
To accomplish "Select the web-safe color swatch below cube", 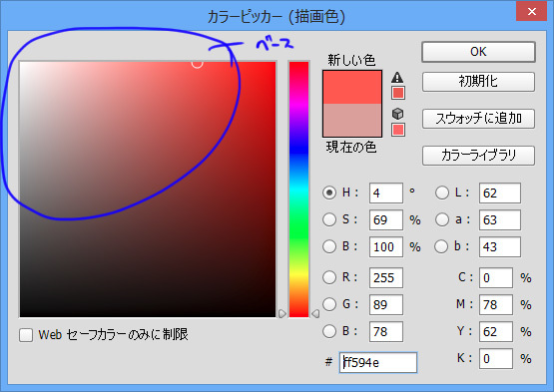I will coord(398,130).
